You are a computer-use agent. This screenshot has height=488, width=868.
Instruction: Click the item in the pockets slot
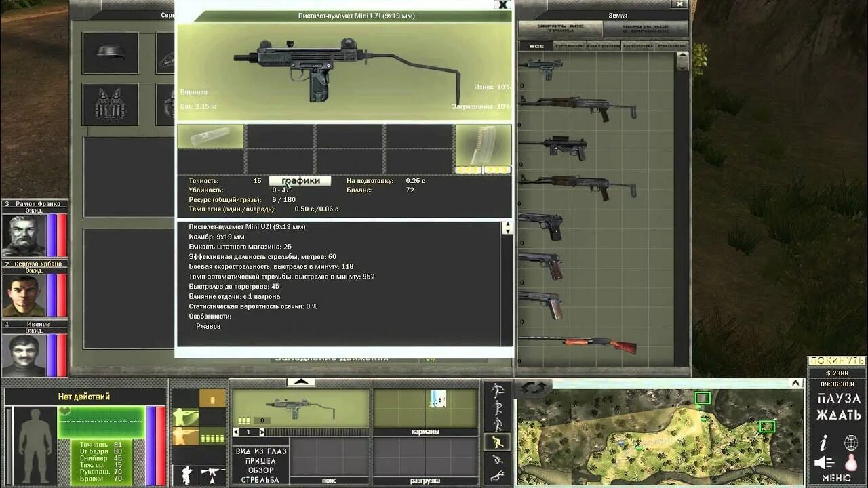(x=437, y=399)
